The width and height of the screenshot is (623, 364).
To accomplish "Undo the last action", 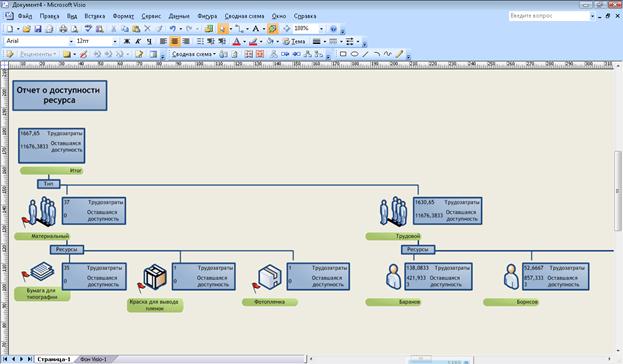I will coord(172,29).
